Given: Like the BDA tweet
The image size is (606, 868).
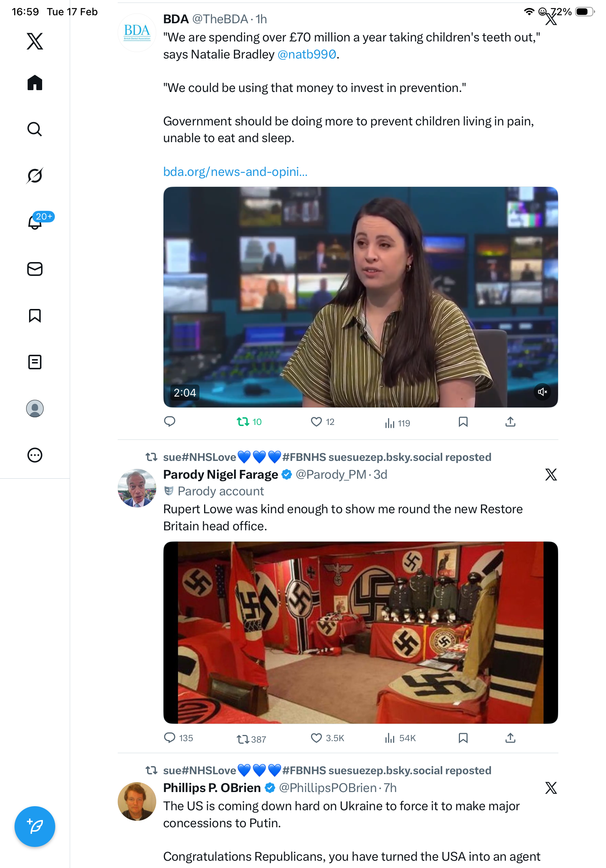Looking at the screenshot, I should pyautogui.click(x=322, y=422).
